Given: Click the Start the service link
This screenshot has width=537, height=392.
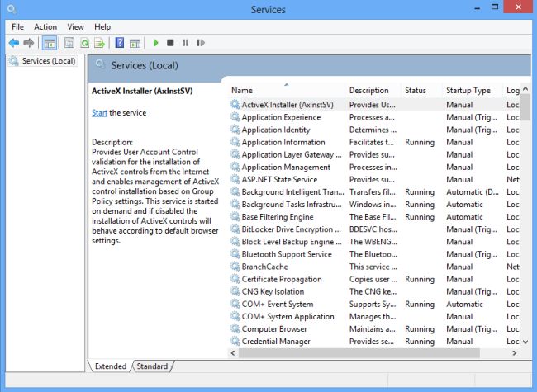Looking at the screenshot, I should pyautogui.click(x=99, y=113).
